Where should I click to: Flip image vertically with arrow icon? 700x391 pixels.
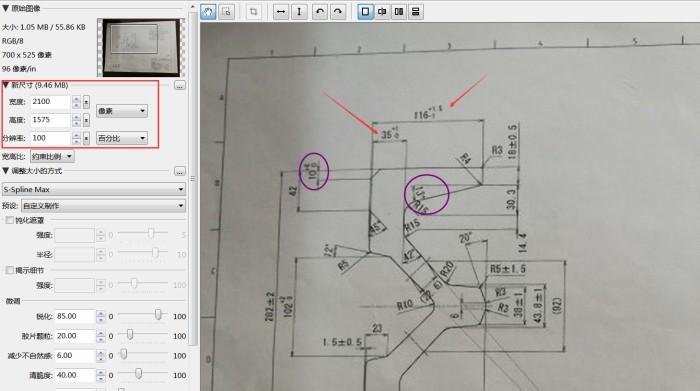coord(299,12)
